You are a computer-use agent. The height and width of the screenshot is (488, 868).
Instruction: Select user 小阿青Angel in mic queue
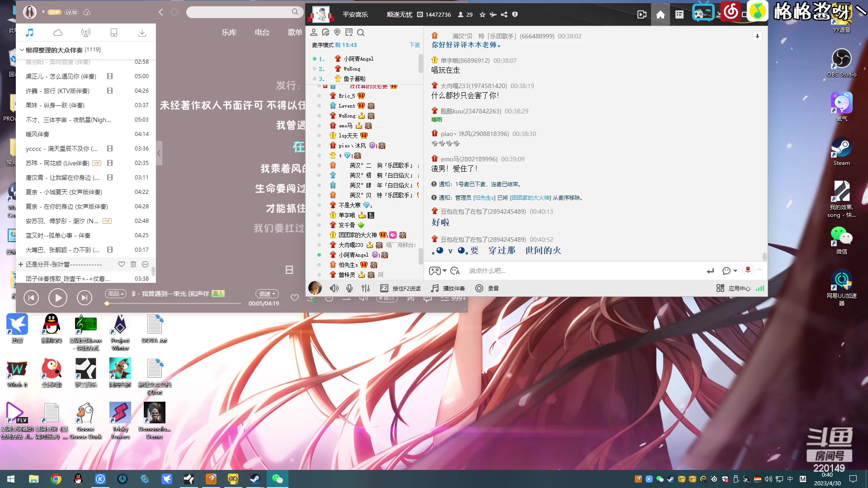click(x=359, y=59)
